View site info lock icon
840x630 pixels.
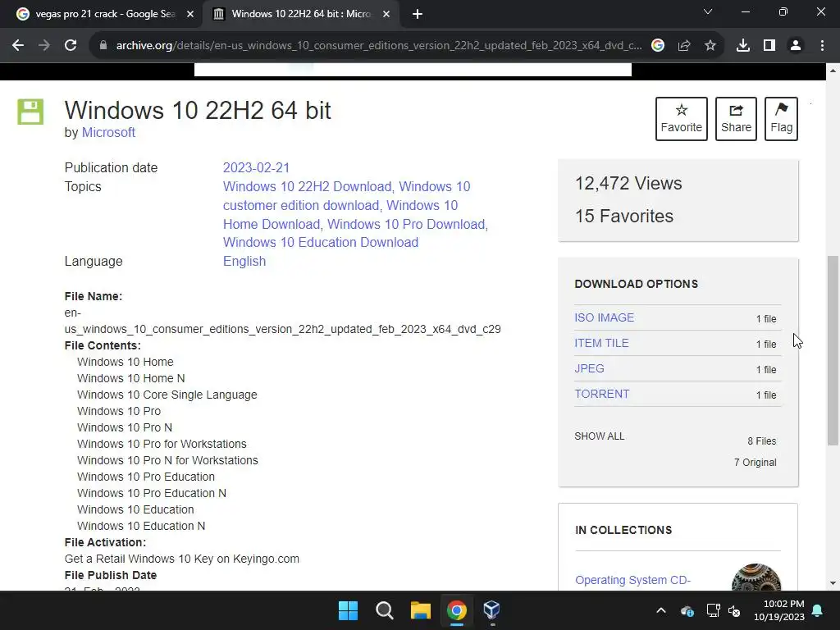(103, 46)
